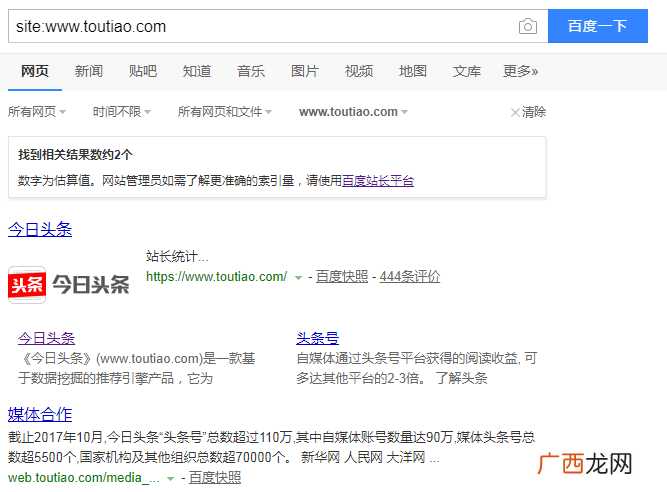Open the 百度站长平台 link
Screen dimensions: 667x492
tap(378, 181)
